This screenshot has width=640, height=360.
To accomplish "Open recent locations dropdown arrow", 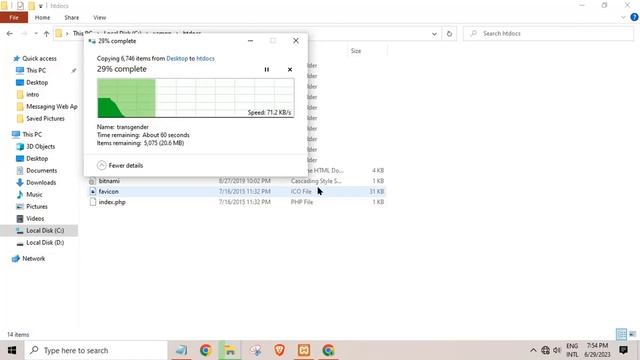I will tap(36, 33).
